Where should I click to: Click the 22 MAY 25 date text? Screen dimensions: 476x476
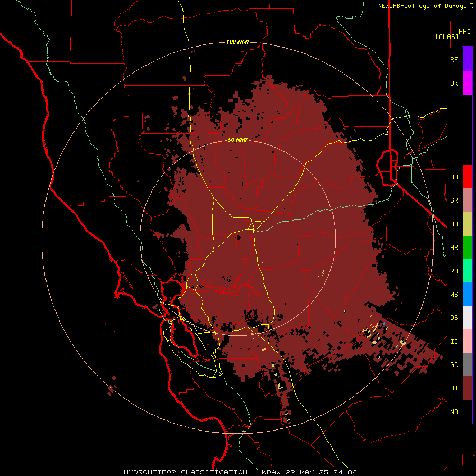307,472
